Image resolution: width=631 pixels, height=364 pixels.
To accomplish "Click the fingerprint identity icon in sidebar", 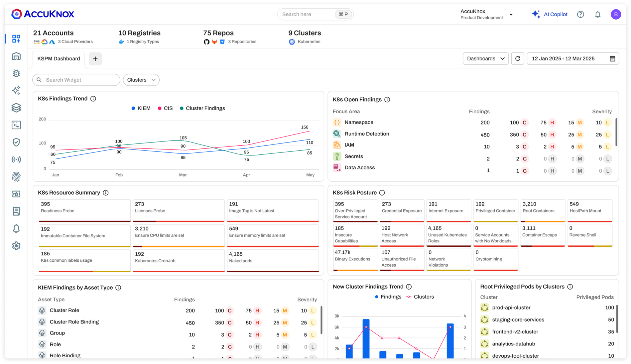I will coord(16,177).
